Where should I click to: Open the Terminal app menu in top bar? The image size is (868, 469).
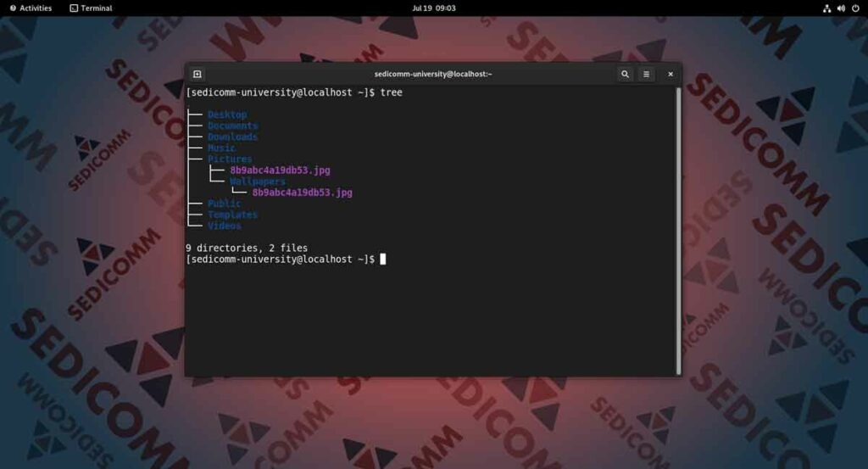click(91, 8)
